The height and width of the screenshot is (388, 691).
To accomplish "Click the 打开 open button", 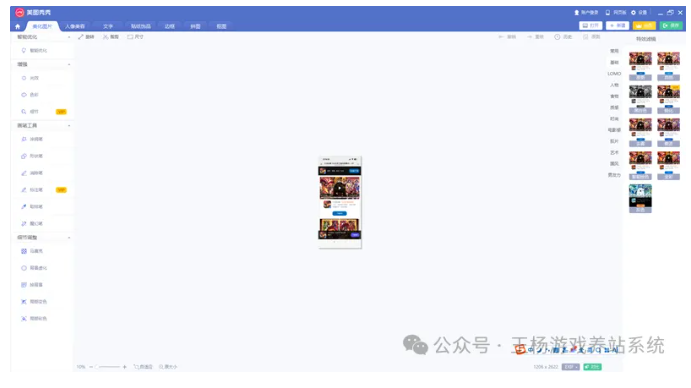I will coord(591,26).
